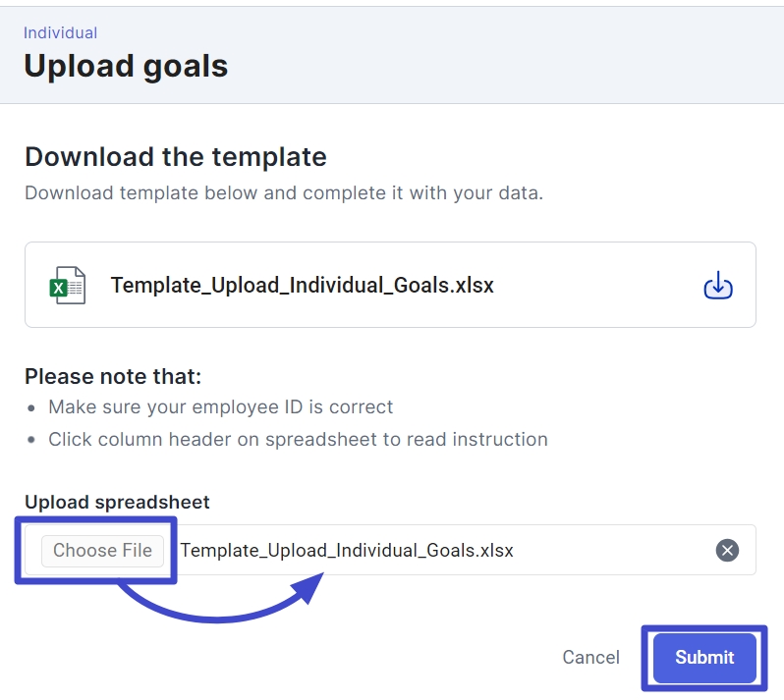This screenshot has width=784, height=700.
Task: Click the 'Download template below' description text
Action: 283,192
